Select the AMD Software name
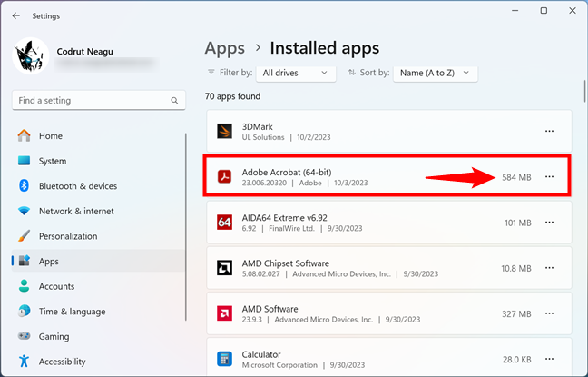The height and width of the screenshot is (377, 588). pos(269,309)
